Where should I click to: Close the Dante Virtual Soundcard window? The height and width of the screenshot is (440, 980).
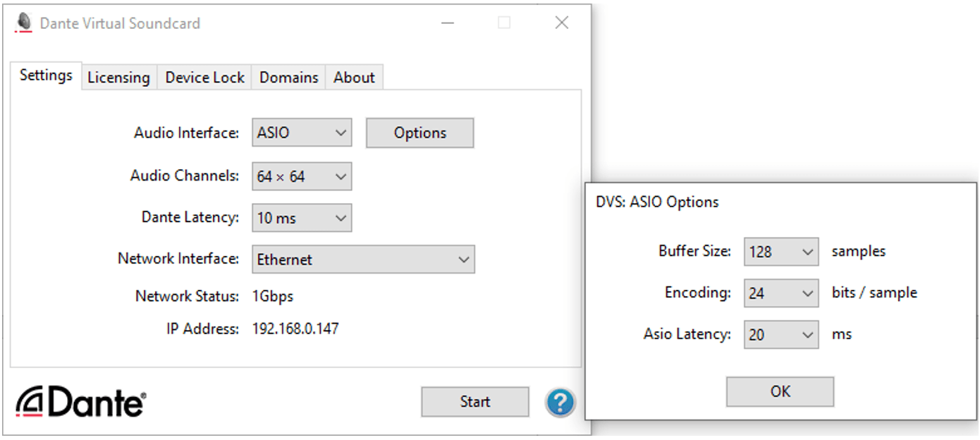[562, 23]
